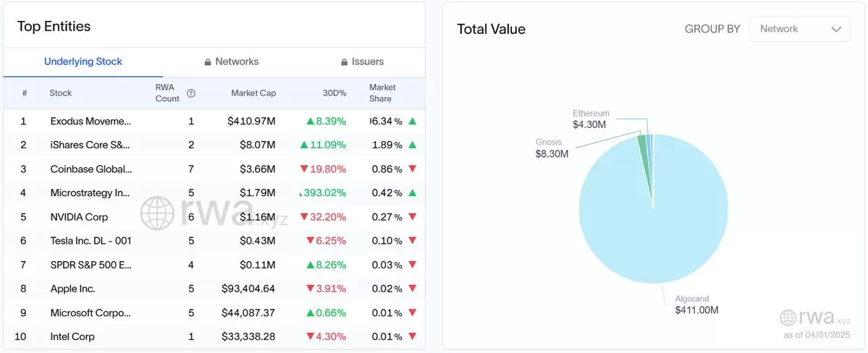Open the Group By Network dropdown

point(799,29)
